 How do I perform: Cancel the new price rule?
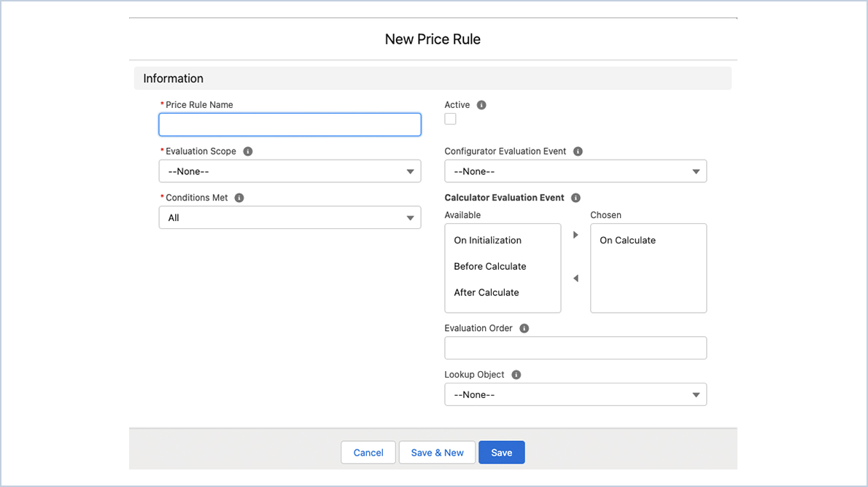(368, 452)
